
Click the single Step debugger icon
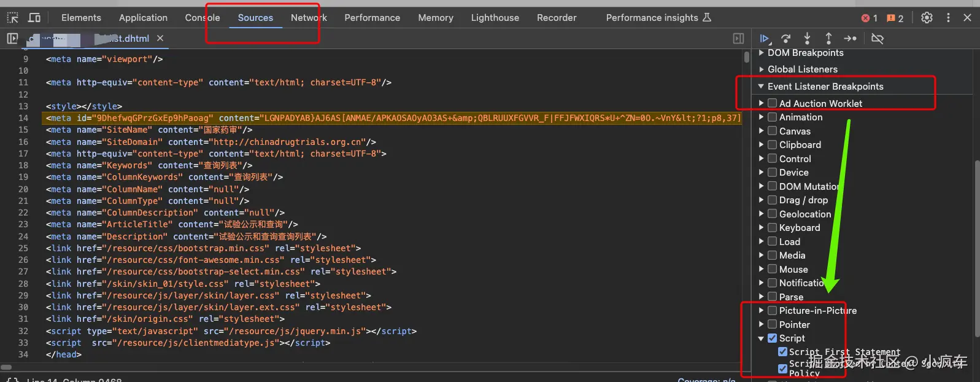(850, 39)
